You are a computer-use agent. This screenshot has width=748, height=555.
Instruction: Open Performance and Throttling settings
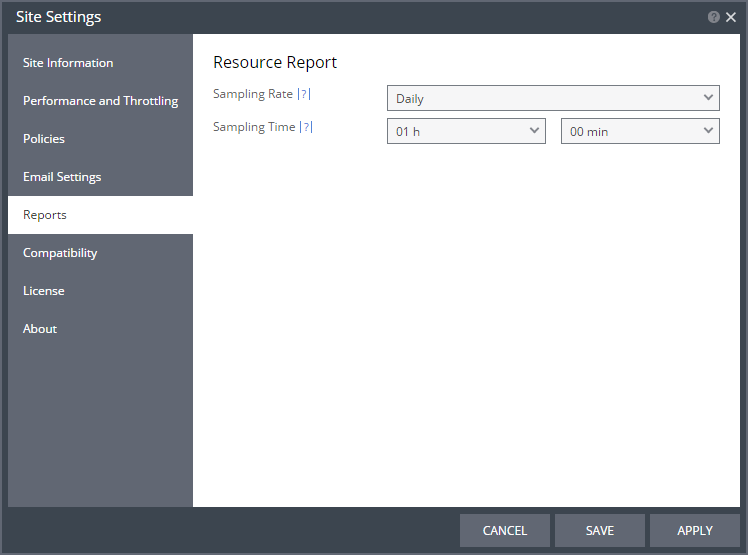100,101
